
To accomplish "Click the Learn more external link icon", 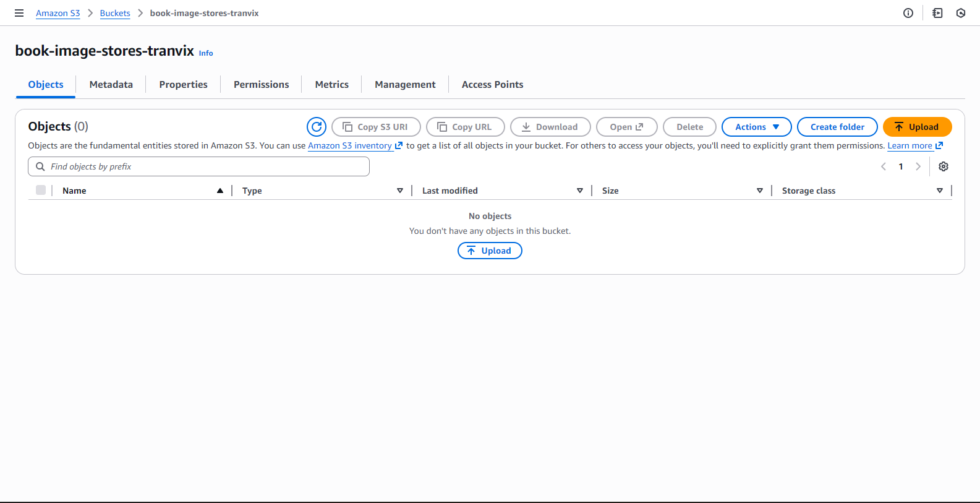I will click(939, 145).
